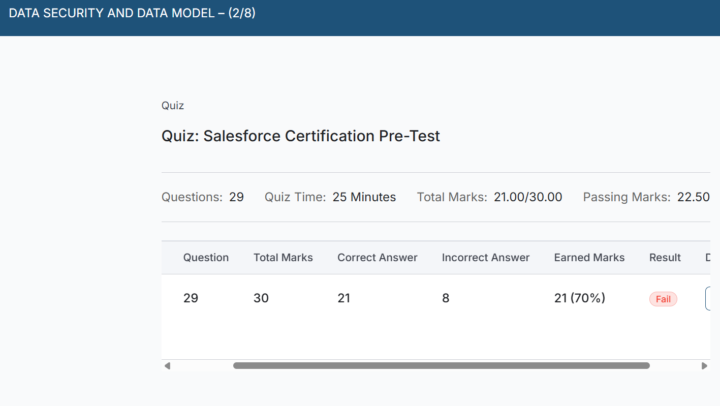
Task: Click the quiz title Salesforce Certification Pre-Test
Action: pos(300,136)
